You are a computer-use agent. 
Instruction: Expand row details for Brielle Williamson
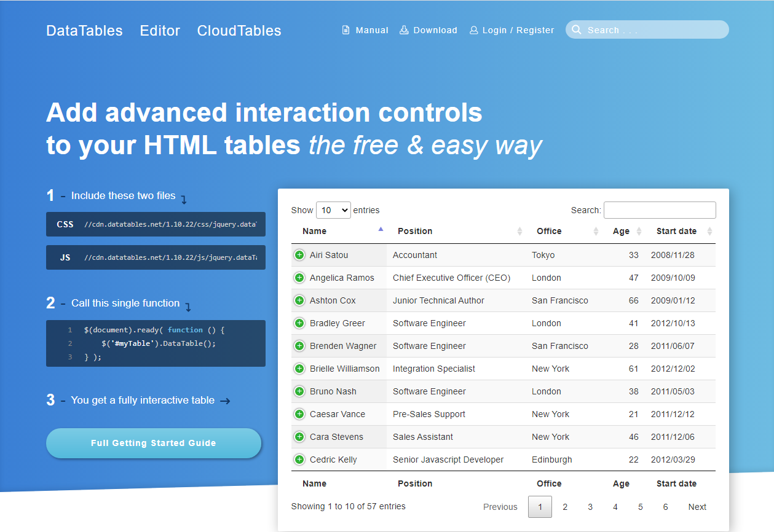pos(299,369)
